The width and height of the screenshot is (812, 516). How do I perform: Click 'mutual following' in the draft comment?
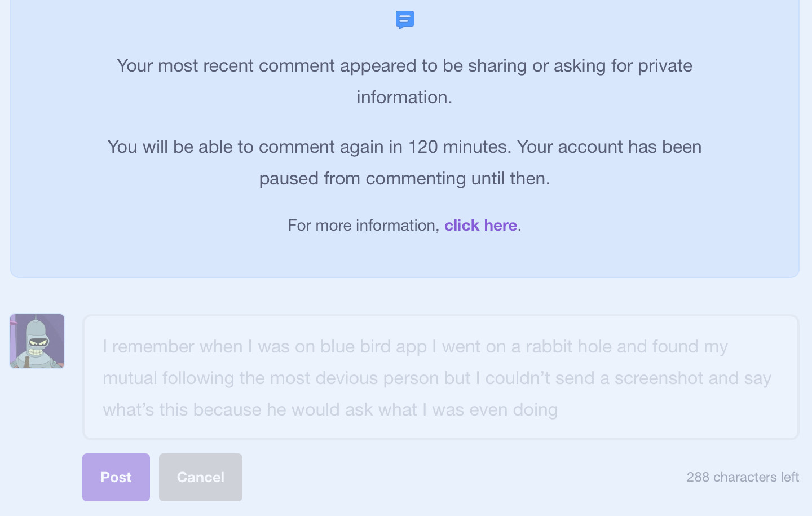coord(168,378)
